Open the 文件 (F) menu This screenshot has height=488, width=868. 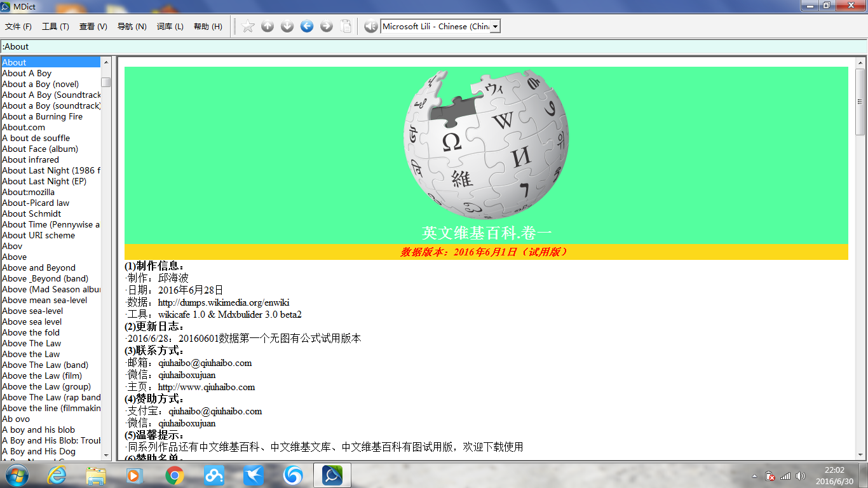18,26
